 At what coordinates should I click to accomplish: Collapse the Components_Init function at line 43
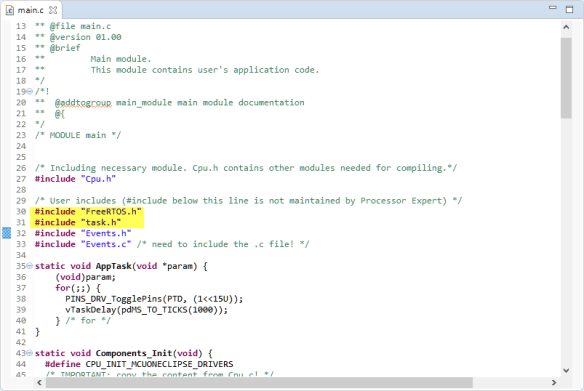tap(29, 353)
